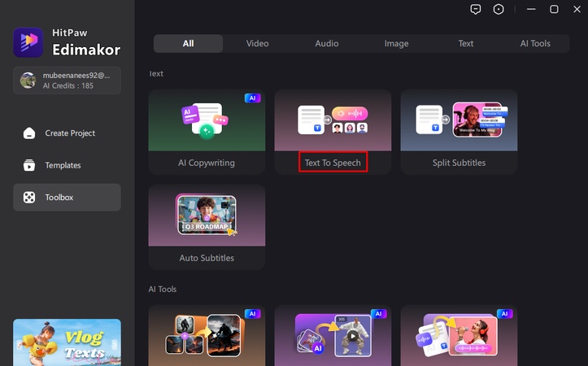Switch to the Audio tab

(x=327, y=43)
